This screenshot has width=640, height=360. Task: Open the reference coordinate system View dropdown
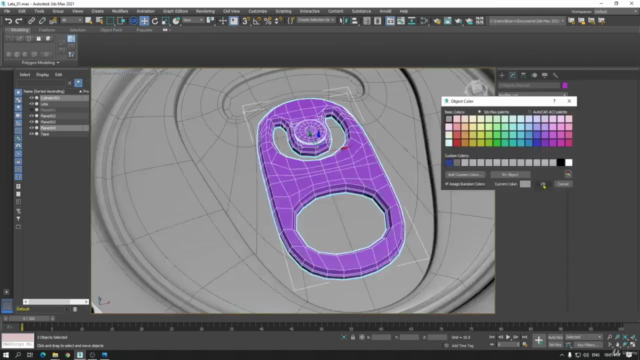(192, 20)
